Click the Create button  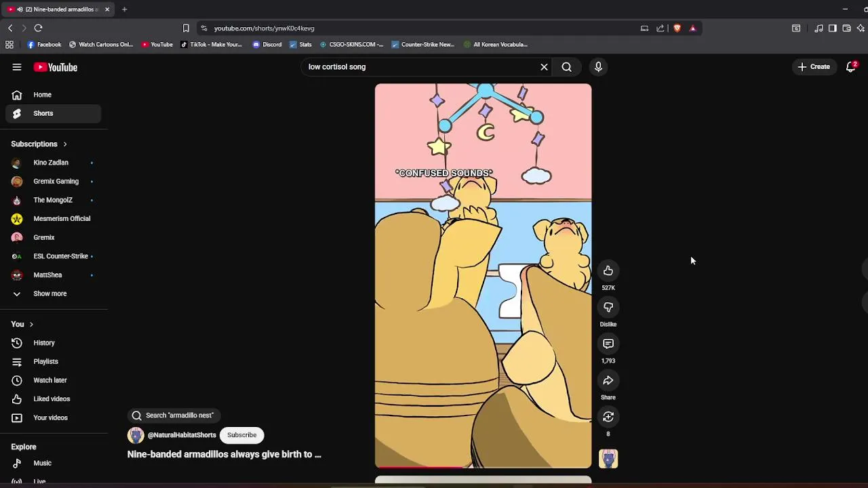point(814,66)
